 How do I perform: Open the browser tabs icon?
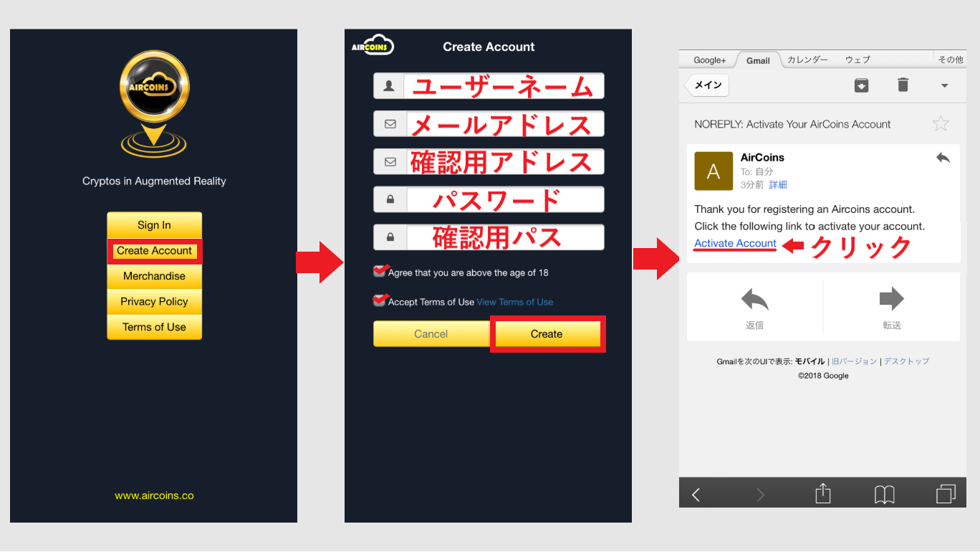click(x=946, y=494)
